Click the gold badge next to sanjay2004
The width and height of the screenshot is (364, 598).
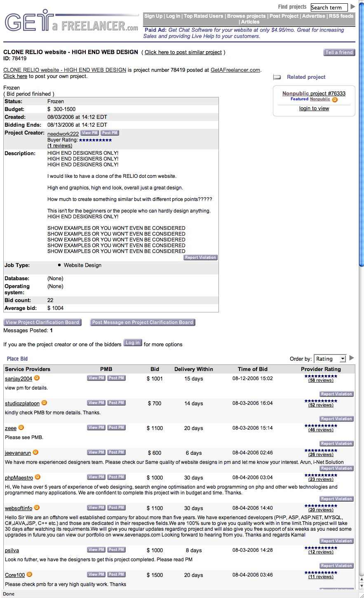(x=37, y=378)
